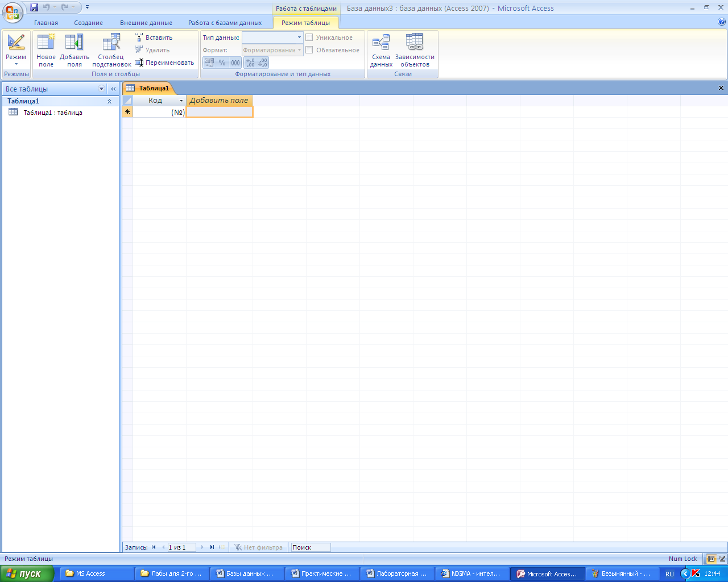Screen dimensions: 728x582
Task: Close the Таблица1 document window
Action: (x=721, y=88)
